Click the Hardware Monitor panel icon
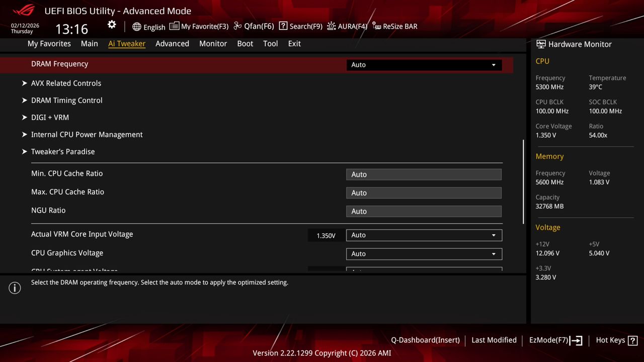The height and width of the screenshot is (362, 644). 540,44
